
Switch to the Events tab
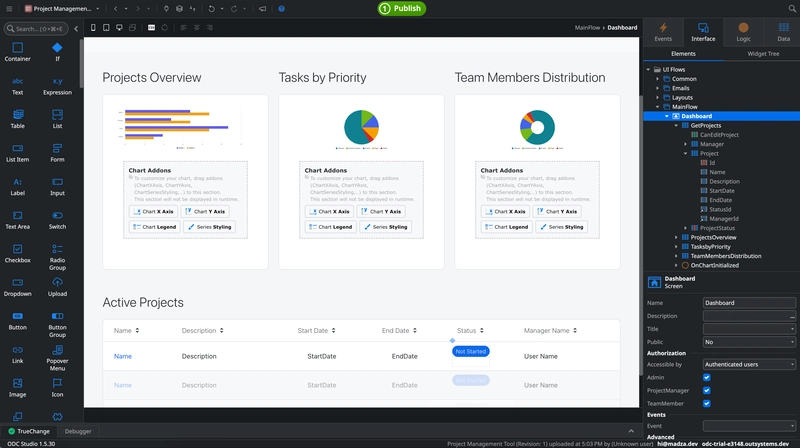[x=663, y=32]
